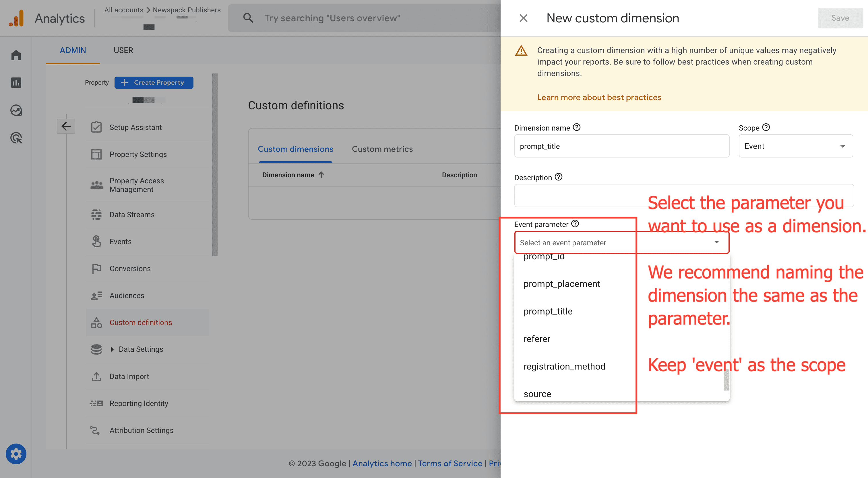Switch to the USER tab

tap(123, 50)
